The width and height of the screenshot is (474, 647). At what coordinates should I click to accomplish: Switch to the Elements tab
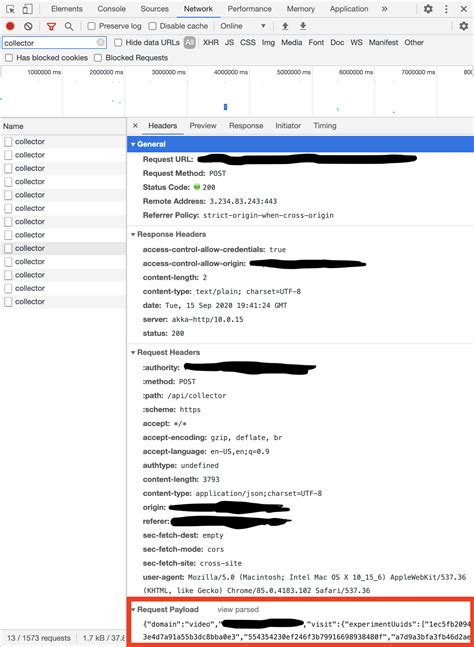click(66, 9)
